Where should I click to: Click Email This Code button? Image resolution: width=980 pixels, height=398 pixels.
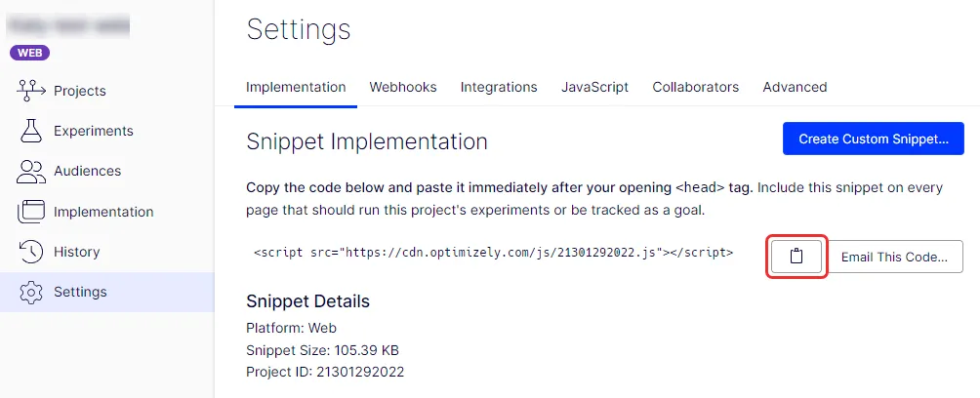(x=894, y=257)
